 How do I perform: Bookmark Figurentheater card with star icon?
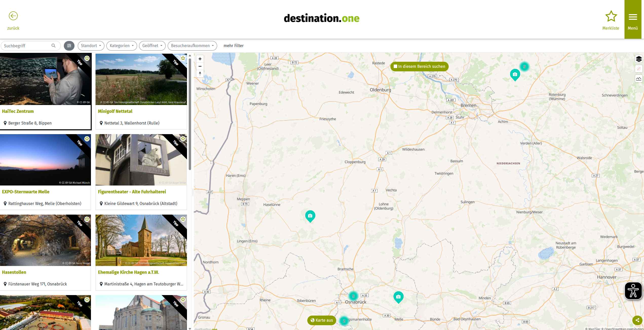point(183,139)
